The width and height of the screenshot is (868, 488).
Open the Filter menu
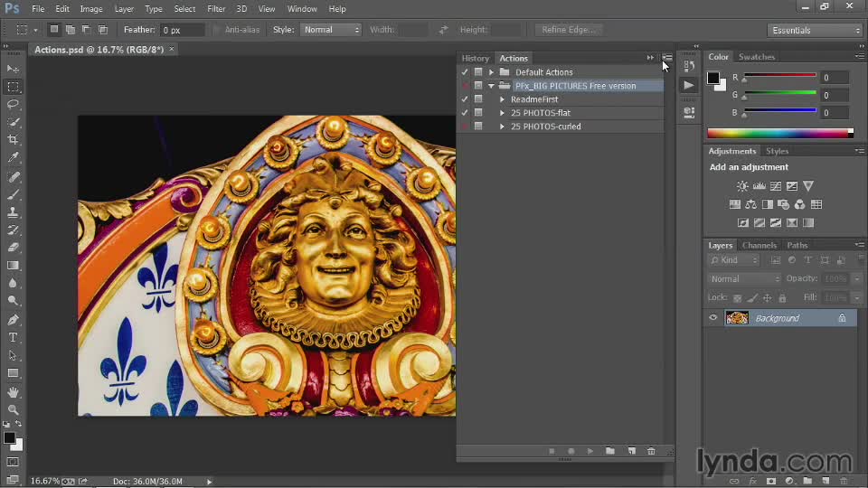click(x=216, y=9)
